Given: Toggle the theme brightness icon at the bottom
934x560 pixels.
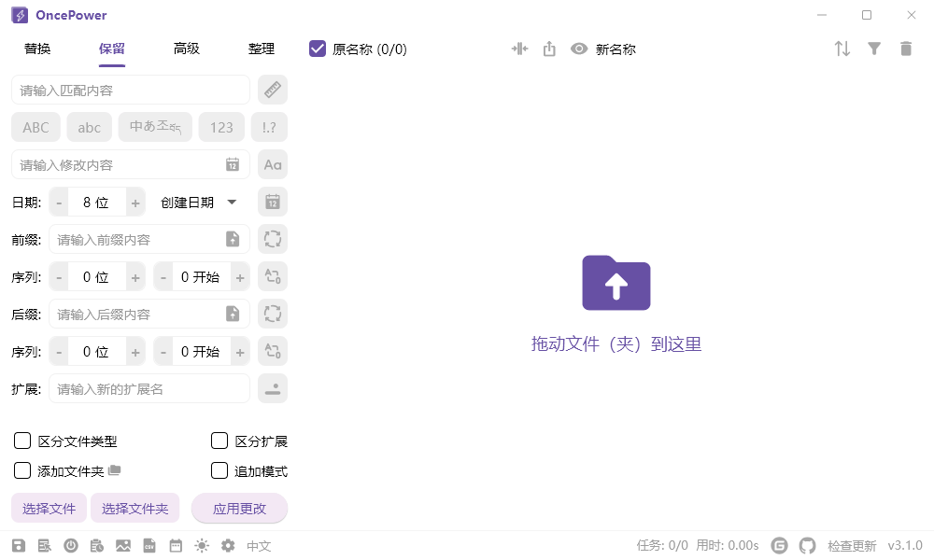Looking at the screenshot, I should [201, 545].
